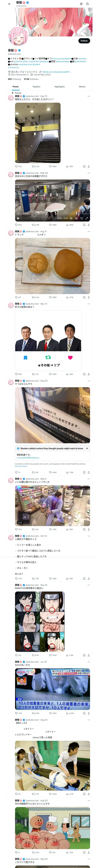Go back using the back arrow
The width and height of the screenshot is (98, 868).
(9, 4)
